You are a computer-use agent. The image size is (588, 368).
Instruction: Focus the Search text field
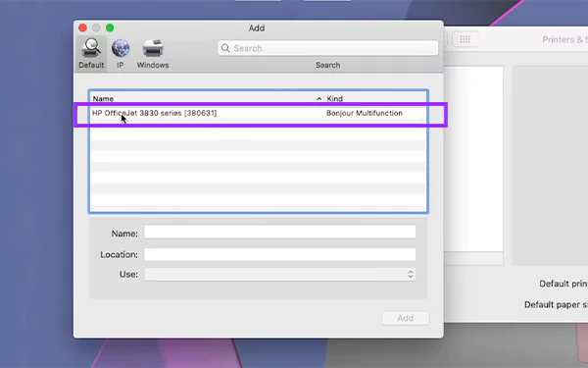[328, 48]
